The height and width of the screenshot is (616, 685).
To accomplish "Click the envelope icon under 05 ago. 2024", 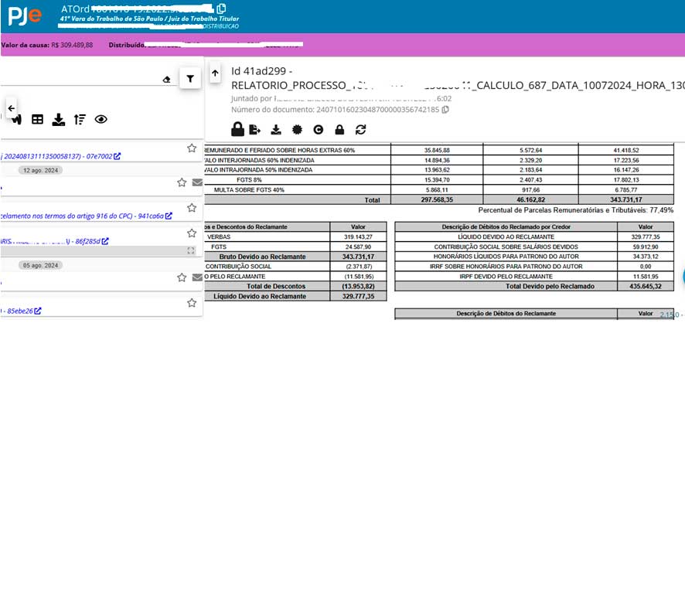I will pyautogui.click(x=197, y=277).
